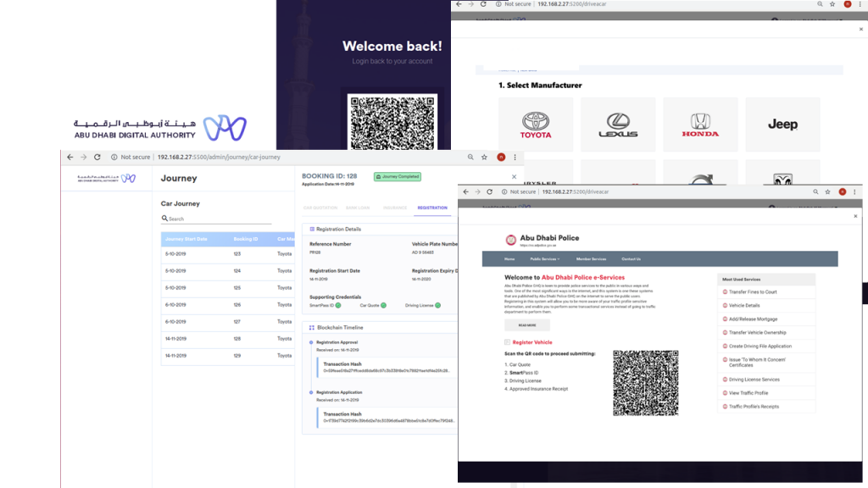
Task: Click zoom magnifier in Journey admin browser toolbar
Action: pos(470,157)
